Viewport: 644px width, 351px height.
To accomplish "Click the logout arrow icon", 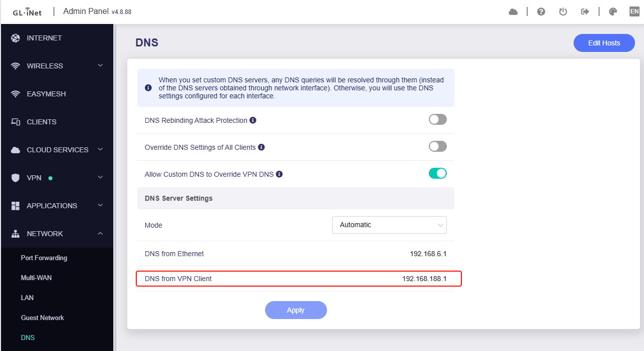I will (585, 11).
